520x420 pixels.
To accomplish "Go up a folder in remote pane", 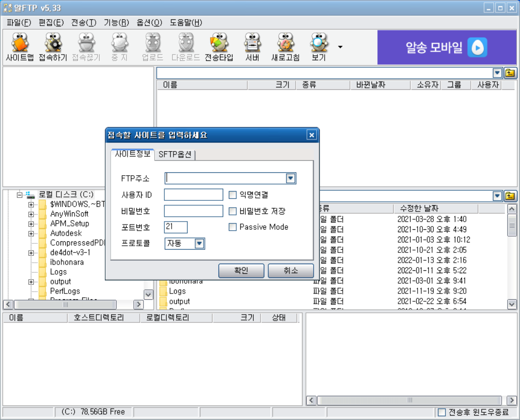I will click(510, 73).
